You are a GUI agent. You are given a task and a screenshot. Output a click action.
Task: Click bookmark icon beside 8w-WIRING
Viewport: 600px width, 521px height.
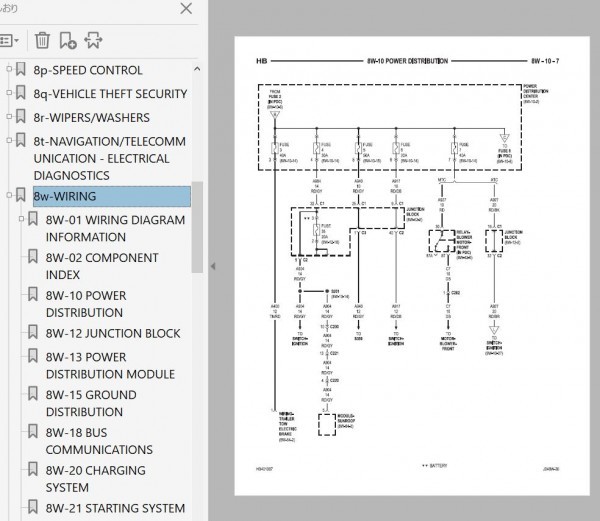21,195
